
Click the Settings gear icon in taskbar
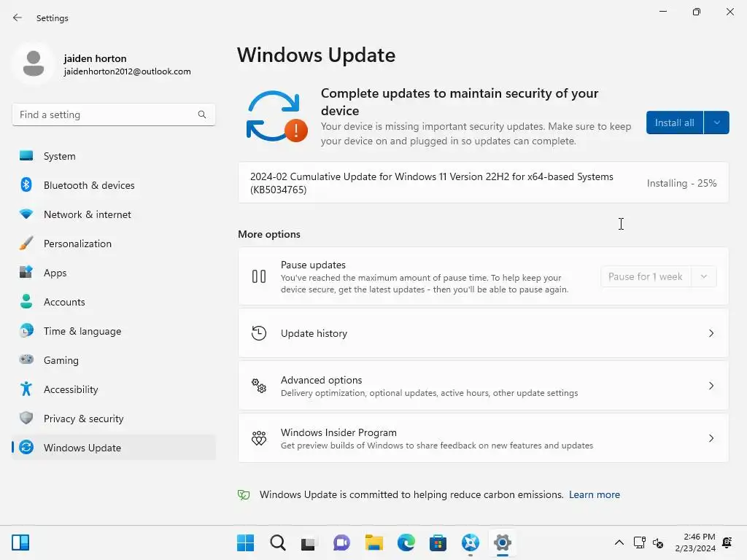502,542
